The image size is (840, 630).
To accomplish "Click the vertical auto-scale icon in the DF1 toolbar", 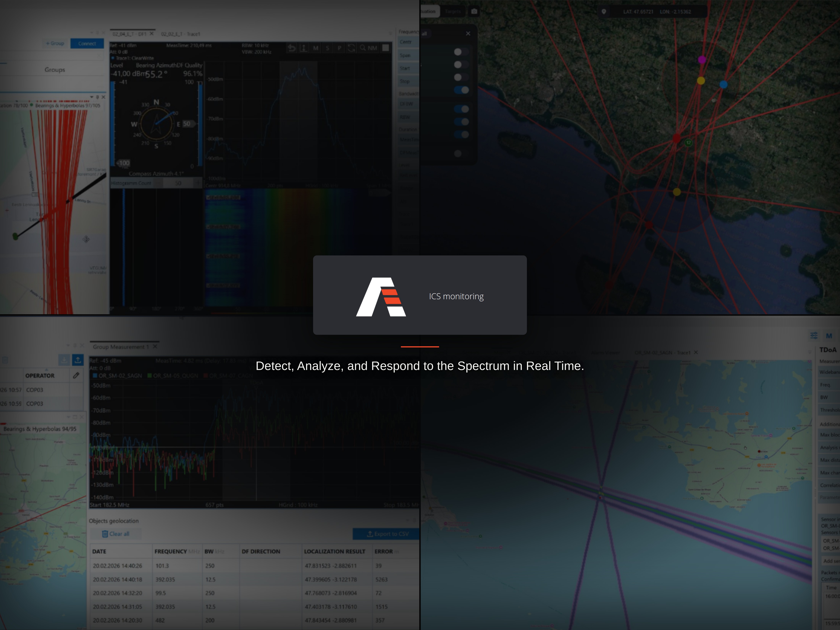I will (303, 48).
